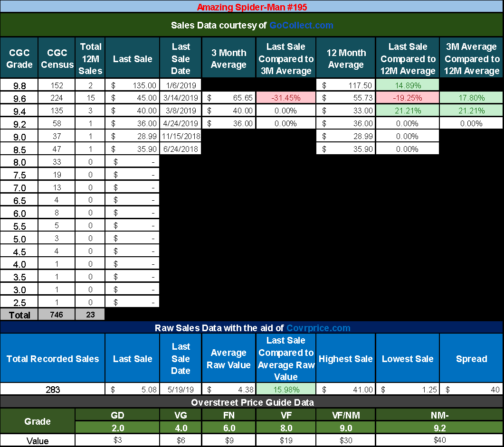Image resolution: width=504 pixels, height=447 pixels.
Task: Select the $5.08 raw last sale
Action: point(133,389)
